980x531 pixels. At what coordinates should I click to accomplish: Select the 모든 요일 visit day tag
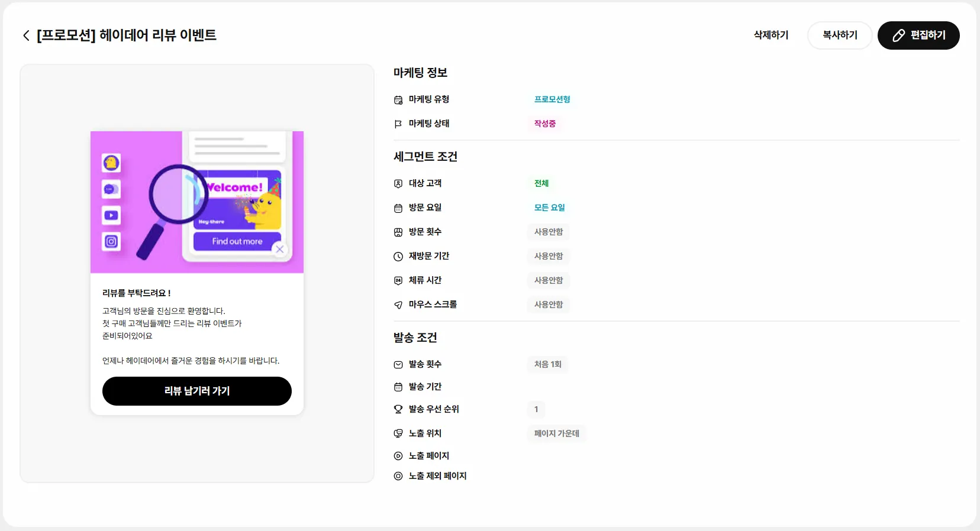[549, 208]
